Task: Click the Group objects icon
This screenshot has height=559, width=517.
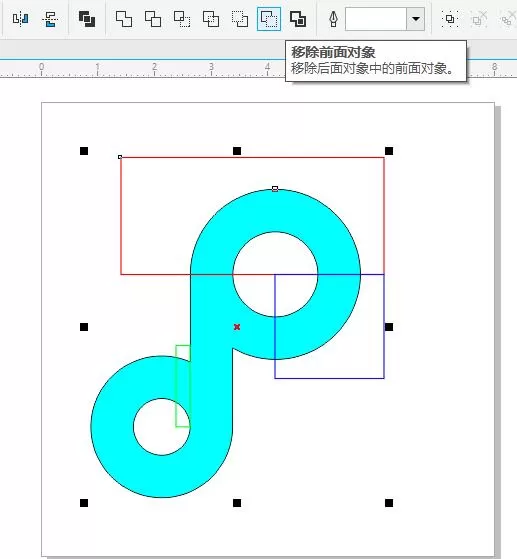Action: pyautogui.click(x=450, y=19)
